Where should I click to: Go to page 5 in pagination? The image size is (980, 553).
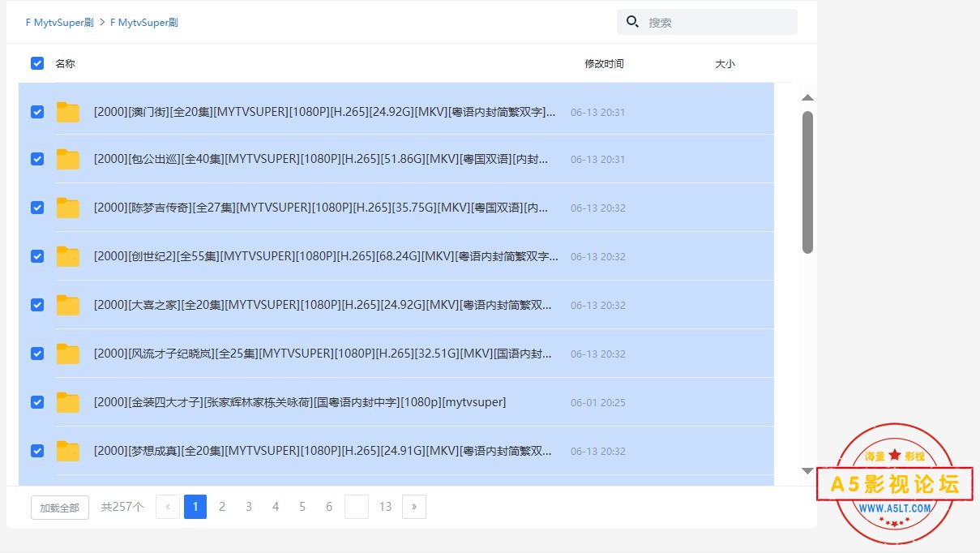(302, 507)
